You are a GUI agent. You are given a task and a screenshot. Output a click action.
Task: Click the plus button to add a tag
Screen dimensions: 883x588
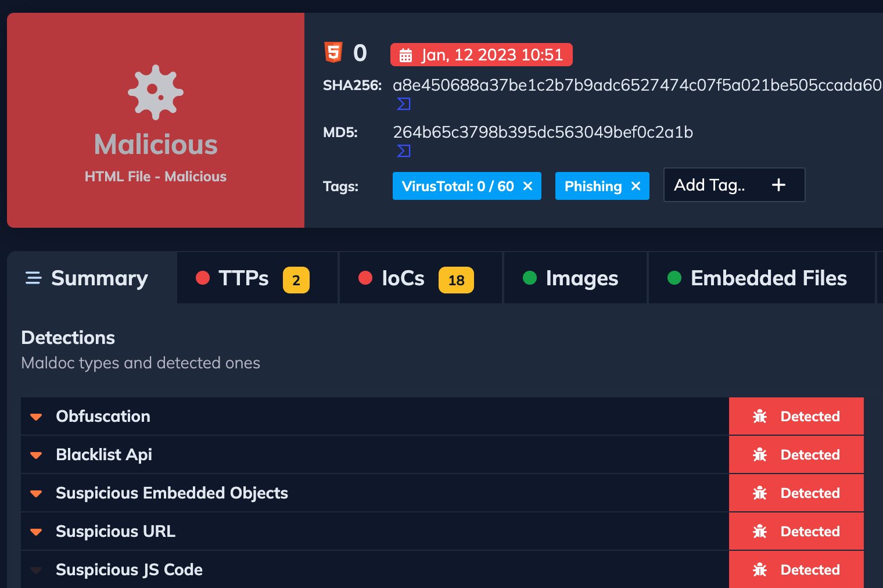778,185
